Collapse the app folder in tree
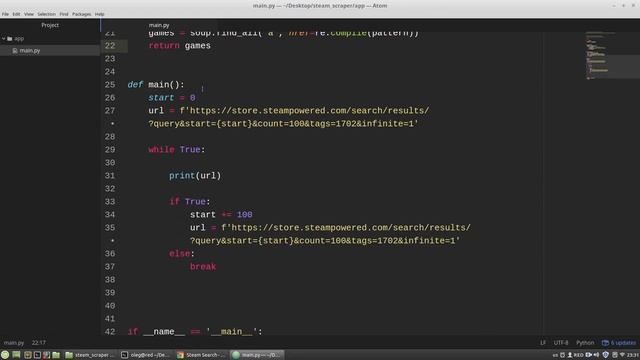Viewport: 640px width, 360px height. tap(4, 39)
